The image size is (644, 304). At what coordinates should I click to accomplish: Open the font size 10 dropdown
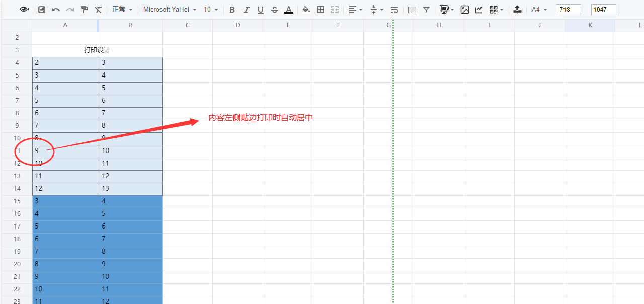pos(211,10)
